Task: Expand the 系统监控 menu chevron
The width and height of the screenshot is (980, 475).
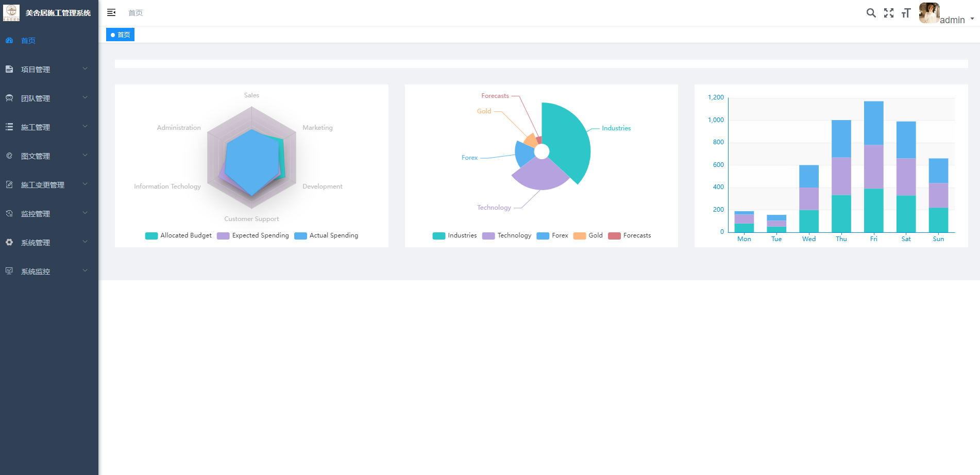Action: (x=85, y=270)
